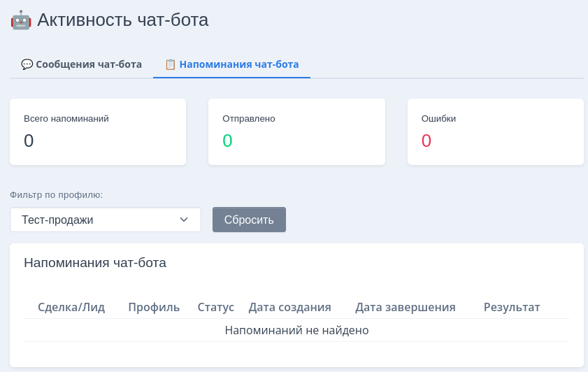The height and width of the screenshot is (372, 588).
Task: Click the Профиль column header
Action: pyautogui.click(x=154, y=308)
